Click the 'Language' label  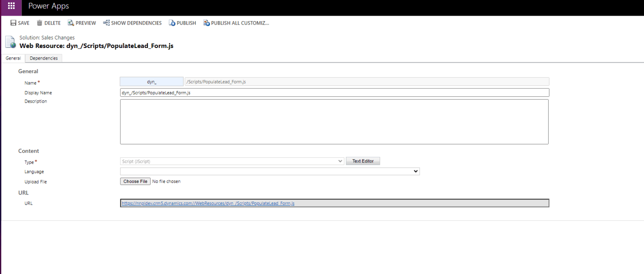click(x=34, y=172)
